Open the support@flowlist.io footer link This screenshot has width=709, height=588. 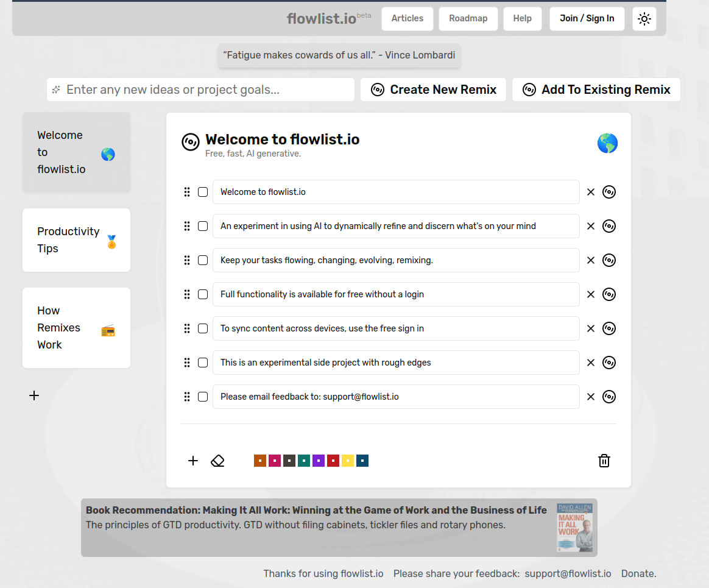point(568,573)
